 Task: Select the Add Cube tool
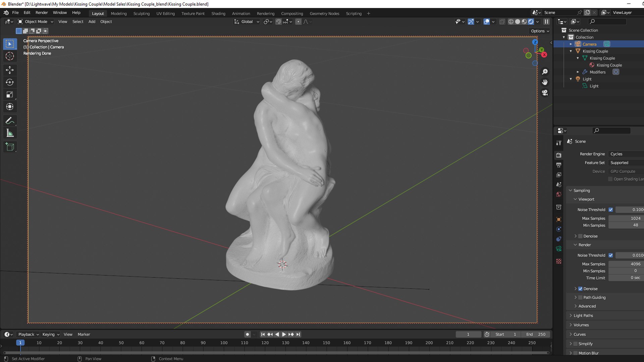pyautogui.click(x=10, y=147)
